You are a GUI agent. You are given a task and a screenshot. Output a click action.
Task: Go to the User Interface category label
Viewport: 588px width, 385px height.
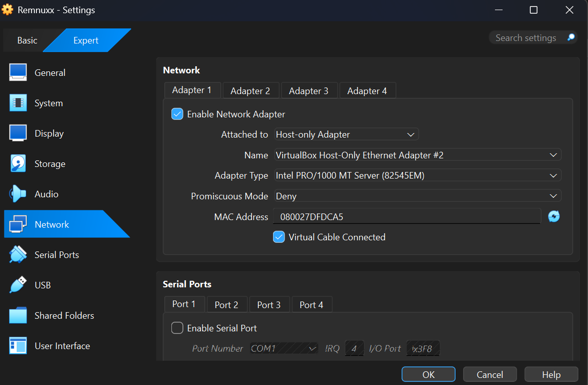pyautogui.click(x=62, y=346)
